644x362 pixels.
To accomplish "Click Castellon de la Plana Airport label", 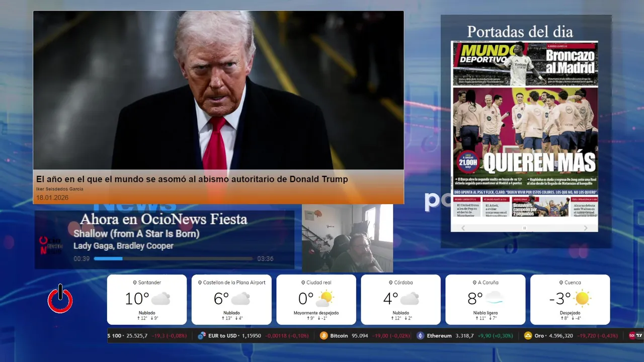I will [234, 283].
